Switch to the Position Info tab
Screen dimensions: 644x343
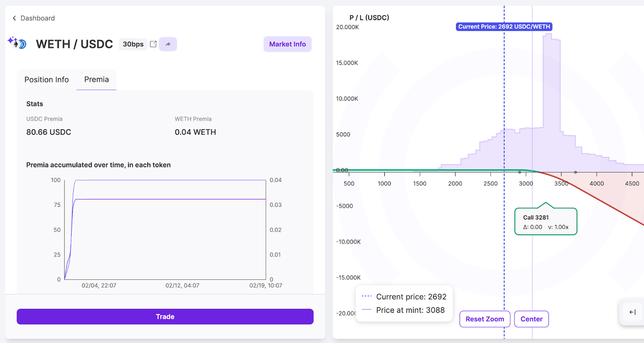[x=47, y=80]
